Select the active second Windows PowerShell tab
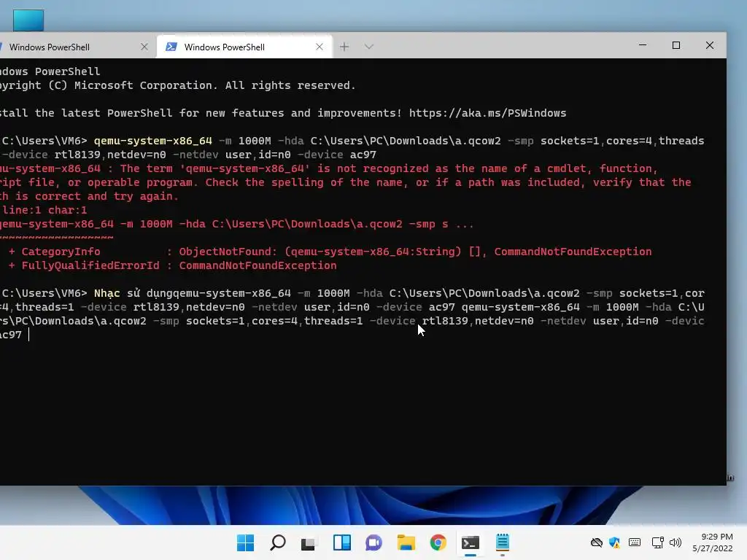747x560 pixels. coord(244,47)
